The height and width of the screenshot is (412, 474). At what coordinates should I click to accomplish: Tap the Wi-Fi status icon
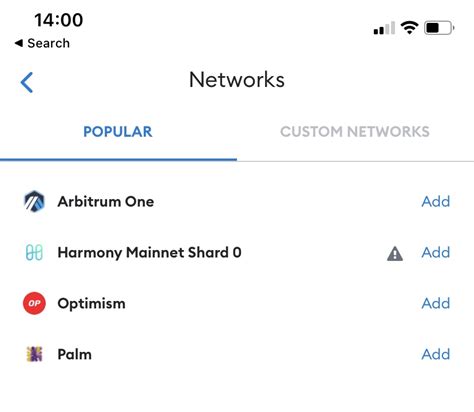[x=409, y=27]
